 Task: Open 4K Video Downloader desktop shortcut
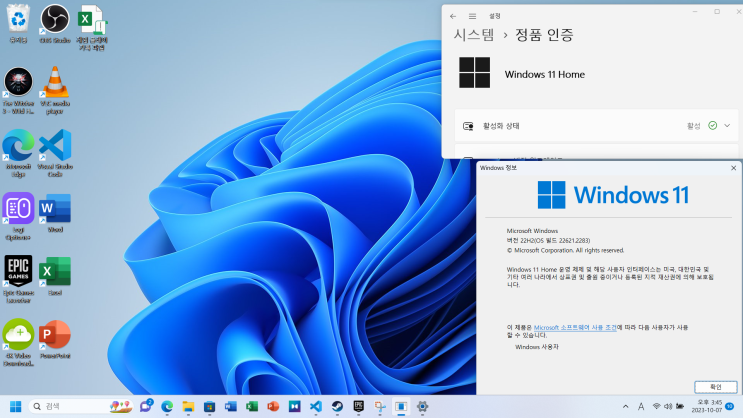18,343
